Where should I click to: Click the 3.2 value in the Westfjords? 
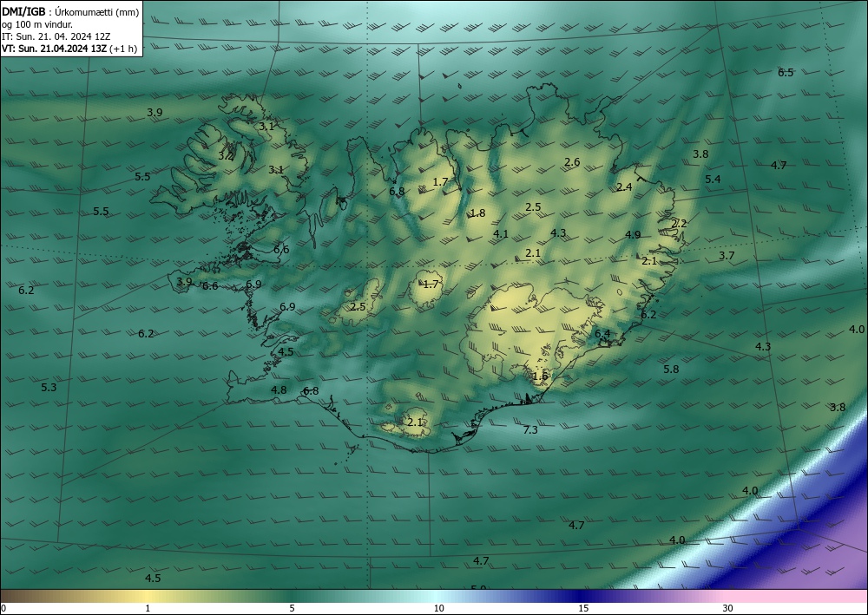pyautogui.click(x=226, y=156)
